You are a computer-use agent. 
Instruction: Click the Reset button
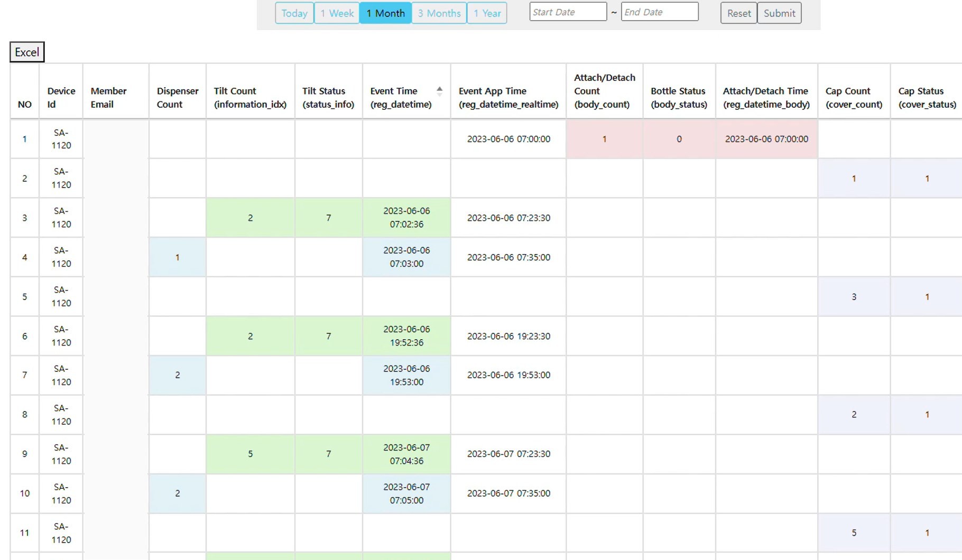[x=738, y=13]
